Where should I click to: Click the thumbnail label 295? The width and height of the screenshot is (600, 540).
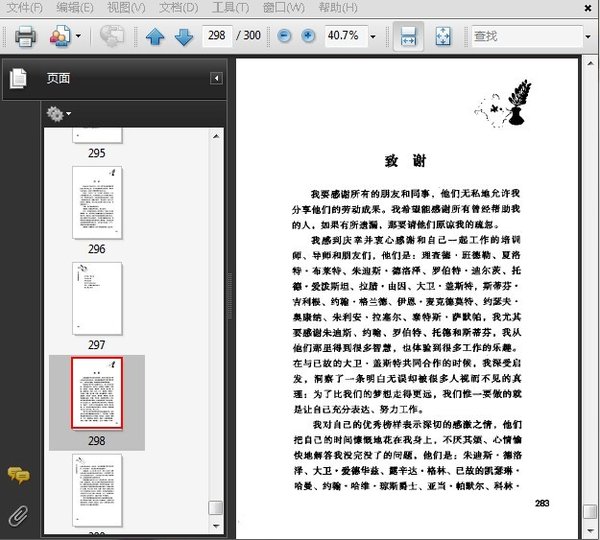96,153
